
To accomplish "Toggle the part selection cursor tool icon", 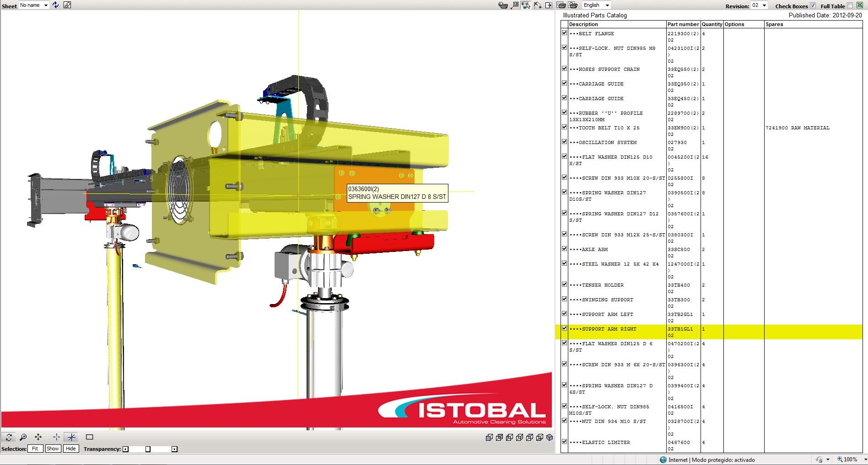I will (526, 5).
